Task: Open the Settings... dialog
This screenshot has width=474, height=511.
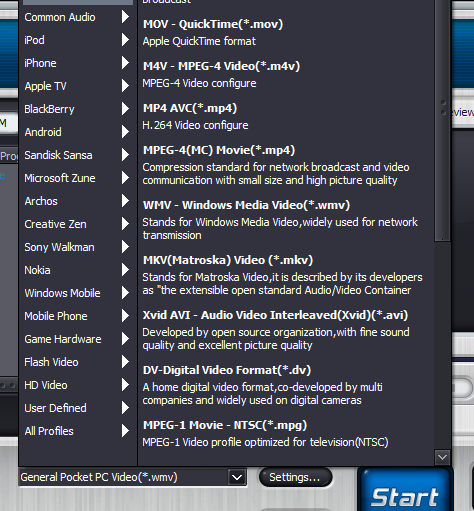Action: point(295,477)
